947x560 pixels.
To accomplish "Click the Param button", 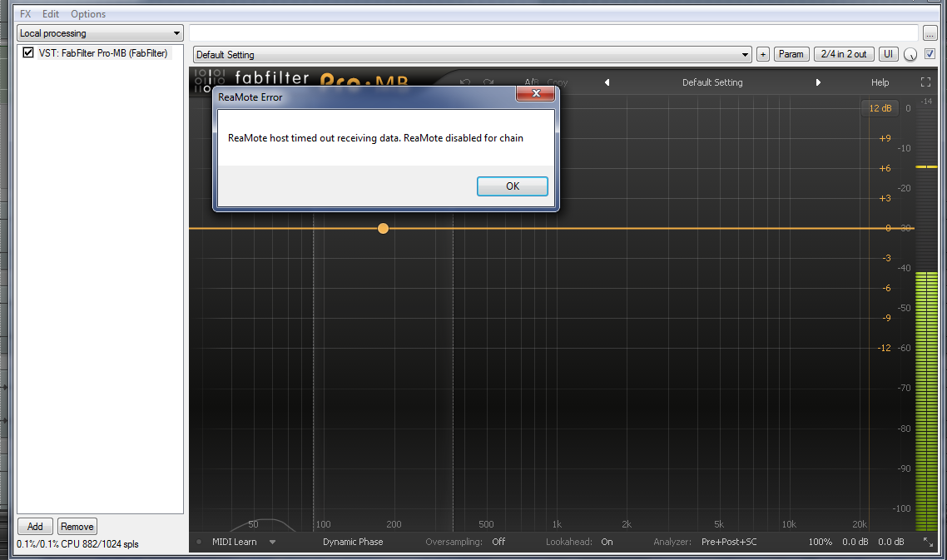I will [791, 54].
